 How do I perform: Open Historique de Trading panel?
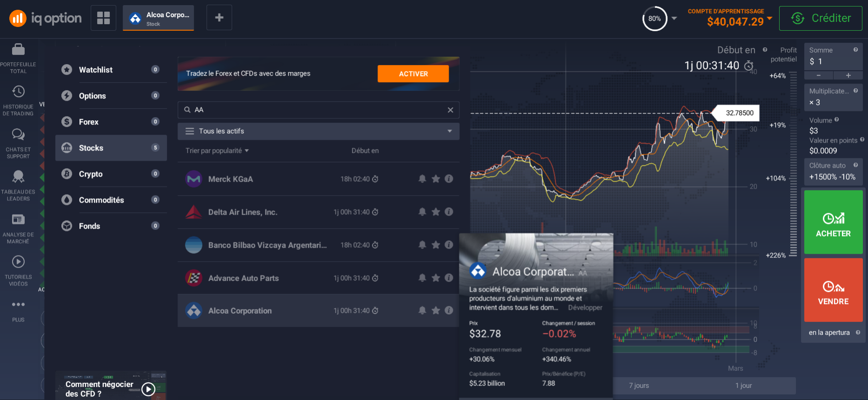18,100
